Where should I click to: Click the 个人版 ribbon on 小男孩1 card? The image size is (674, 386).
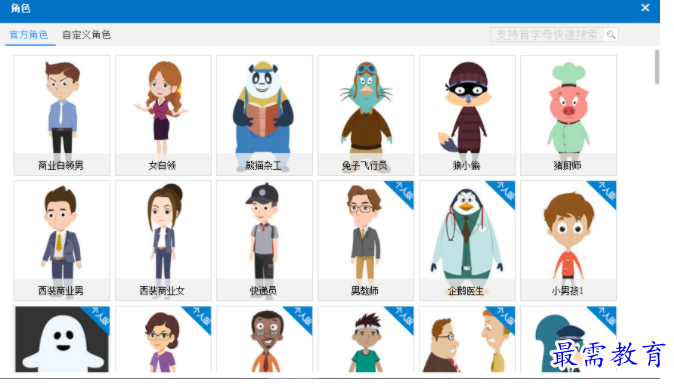tap(605, 192)
